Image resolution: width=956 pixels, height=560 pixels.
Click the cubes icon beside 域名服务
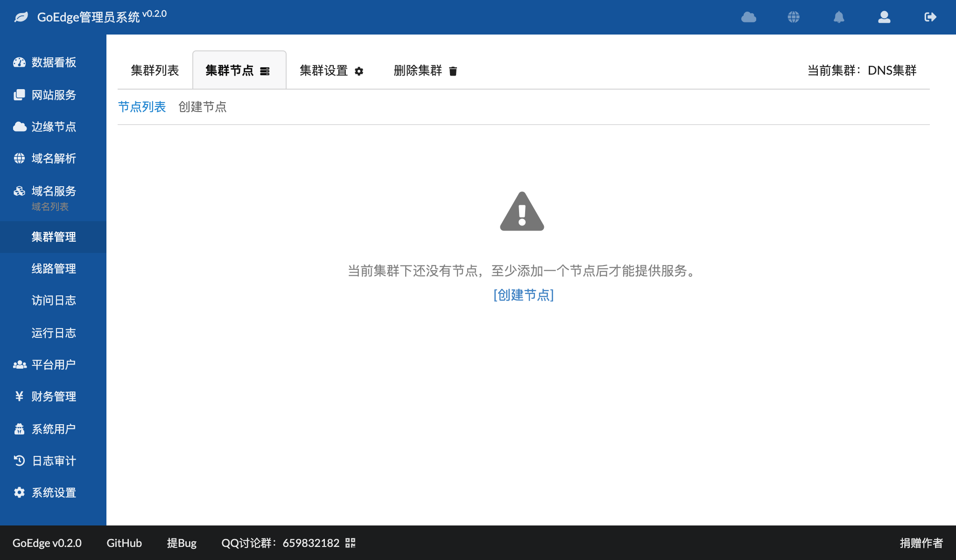point(19,191)
